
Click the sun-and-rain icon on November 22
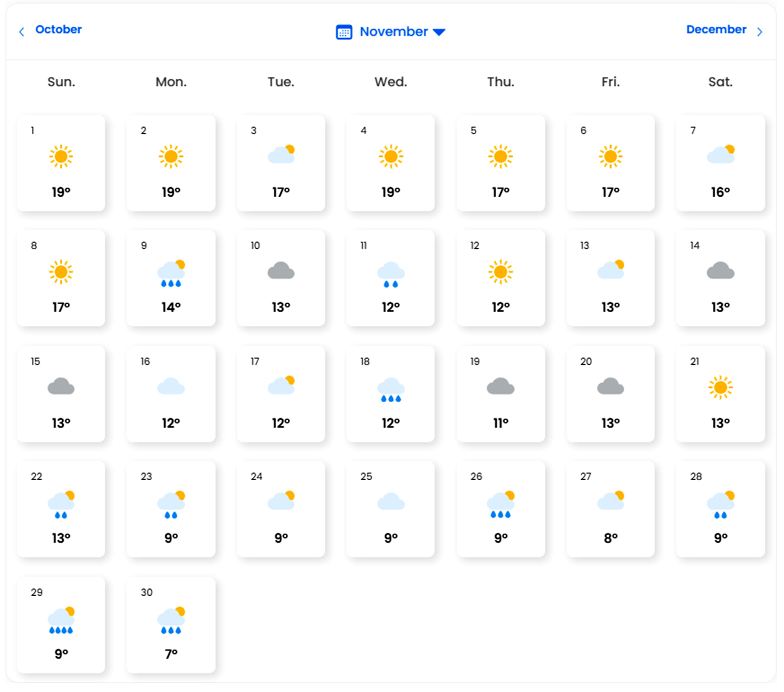[x=61, y=504]
